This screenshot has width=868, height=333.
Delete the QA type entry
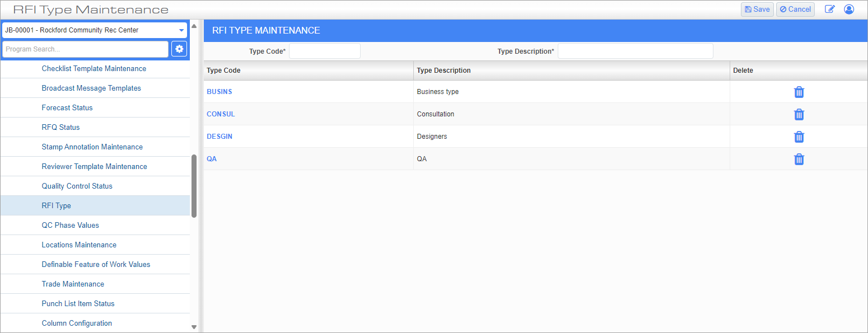click(799, 160)
